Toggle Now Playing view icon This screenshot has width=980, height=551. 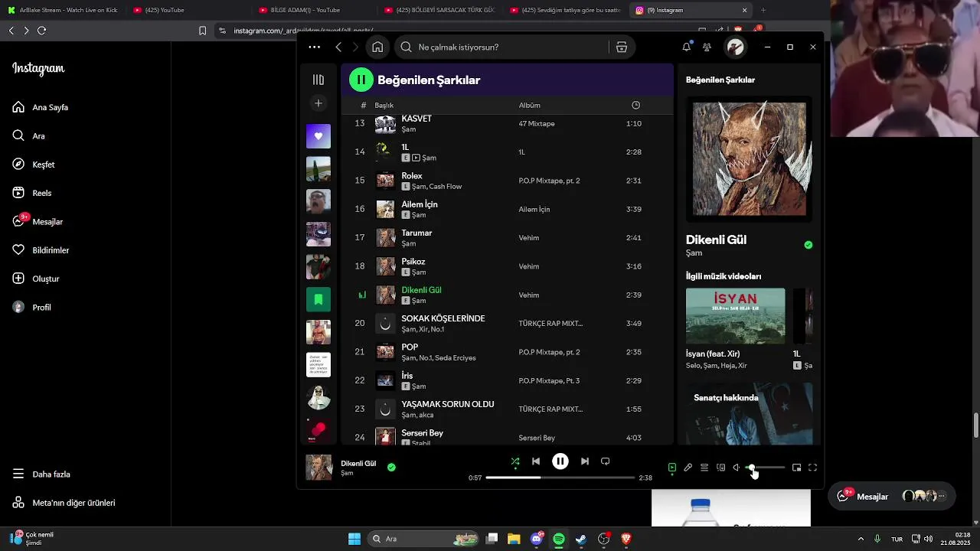click(672, 468)
